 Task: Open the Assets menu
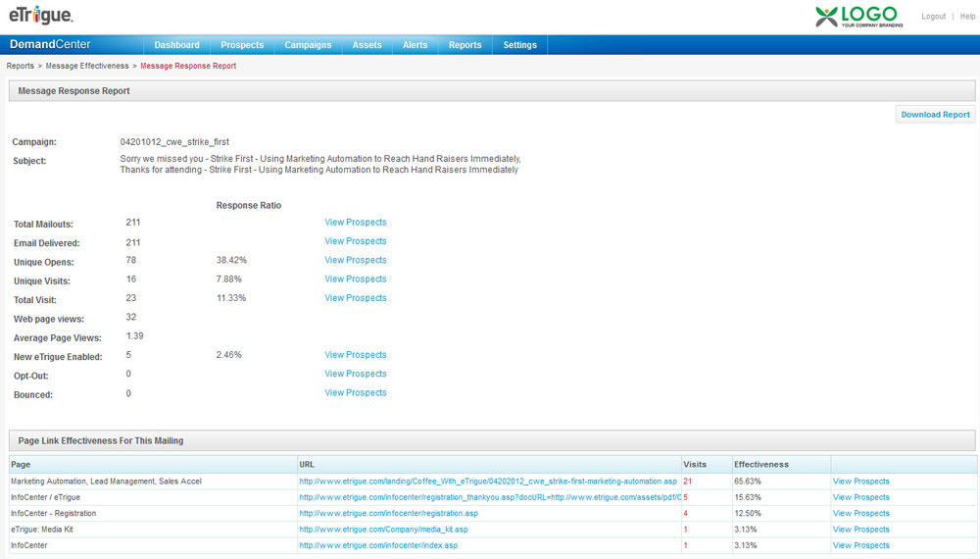(x=367, y=45)
